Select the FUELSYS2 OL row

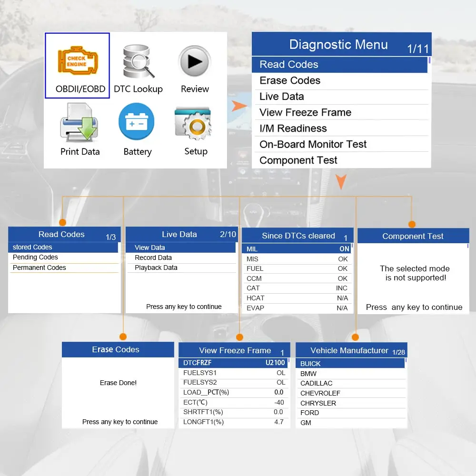coord(234,383)
